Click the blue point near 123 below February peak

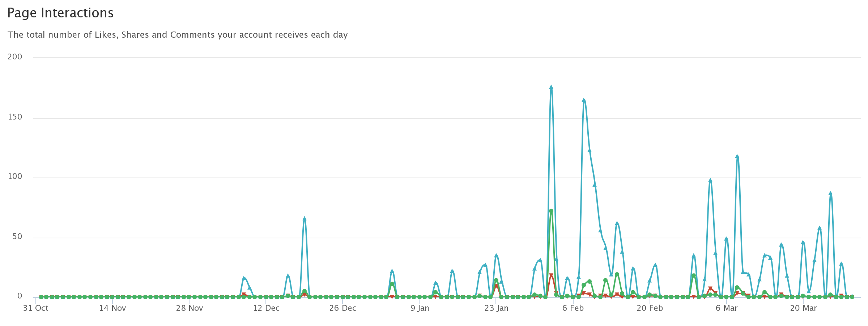tap(590, 151)
